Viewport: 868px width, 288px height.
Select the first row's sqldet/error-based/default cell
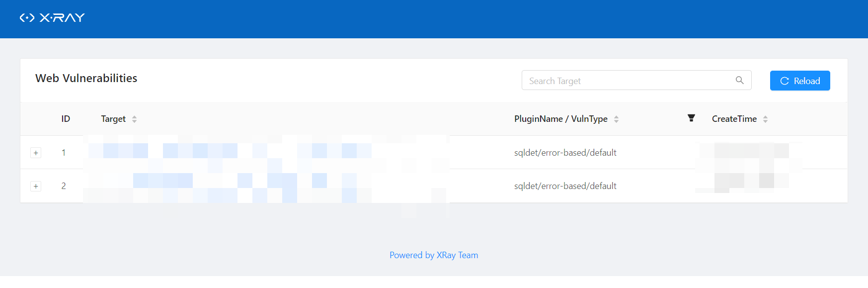coord(565,153)
